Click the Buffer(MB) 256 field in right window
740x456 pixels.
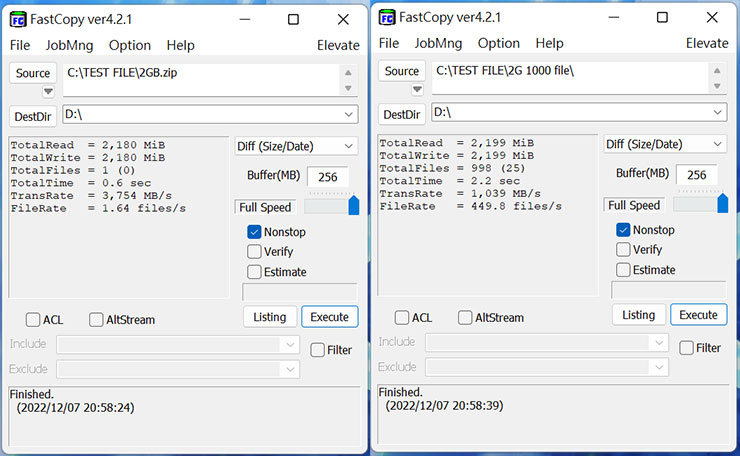coord(697,175)
